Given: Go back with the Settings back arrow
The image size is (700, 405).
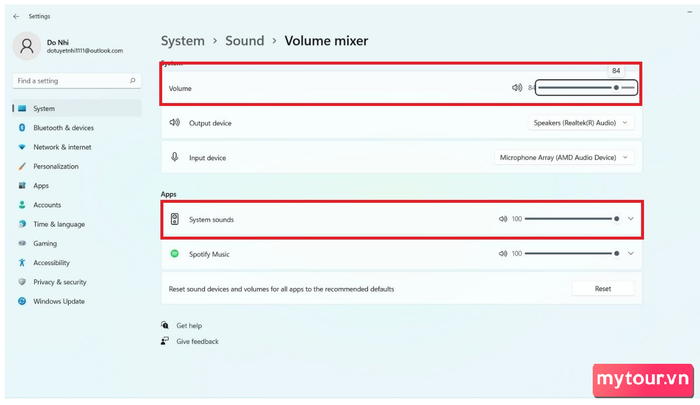Looking at the screenshot, I should coord(16,16).
